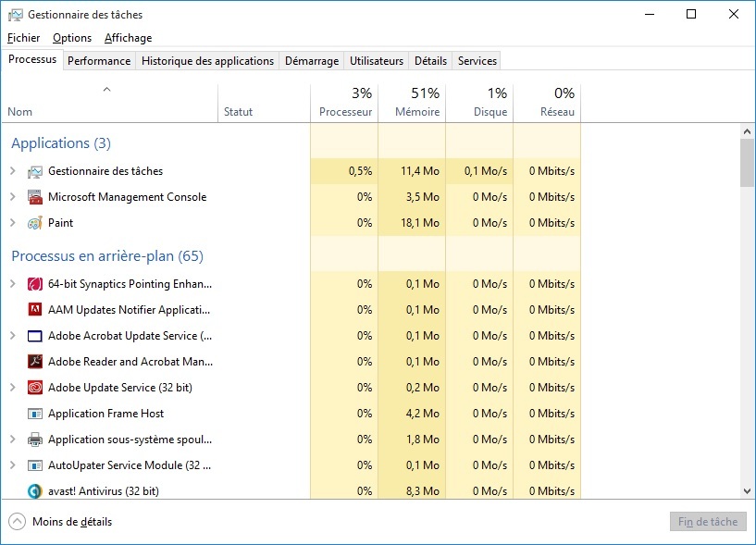Screen dimensions: 756x545
Task: Click the Adobe Acrobat Update Service icon
Action: click(35, 336)
